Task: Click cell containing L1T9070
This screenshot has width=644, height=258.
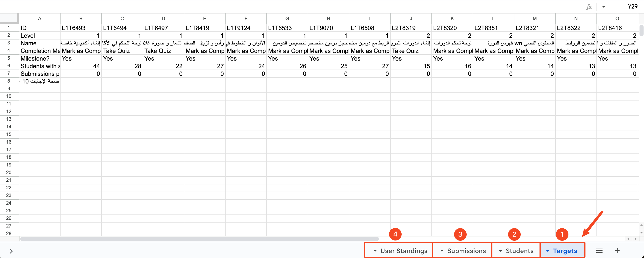Action: (328, 28)
